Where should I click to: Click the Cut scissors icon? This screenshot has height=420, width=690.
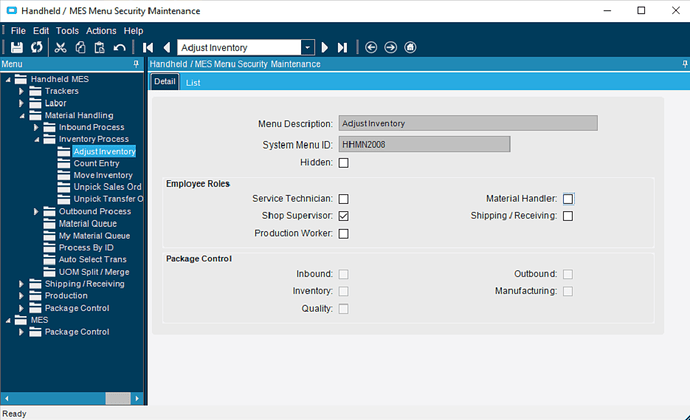61,47
